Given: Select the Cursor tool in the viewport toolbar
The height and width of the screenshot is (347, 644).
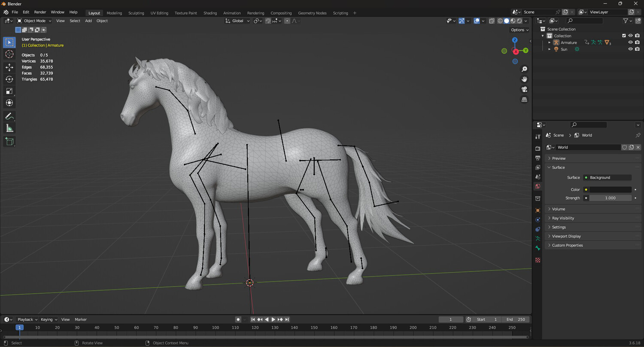Looking at the screenshot, I should pyautogui.click(x=9, y=54).
